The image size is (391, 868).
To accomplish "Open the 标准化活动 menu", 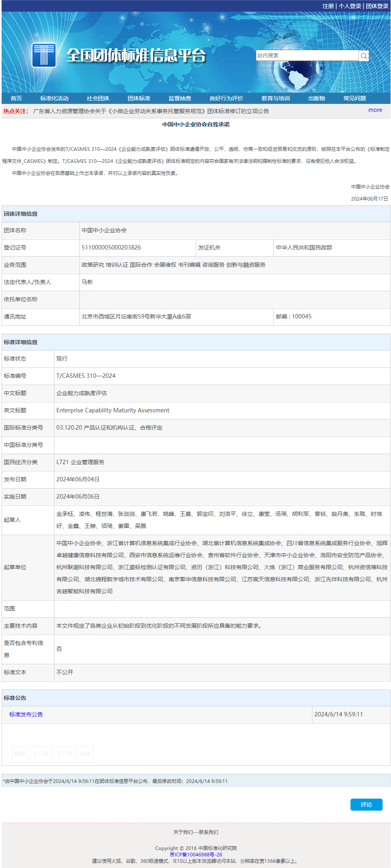I will pyautogui.click(x=55, y=98).
